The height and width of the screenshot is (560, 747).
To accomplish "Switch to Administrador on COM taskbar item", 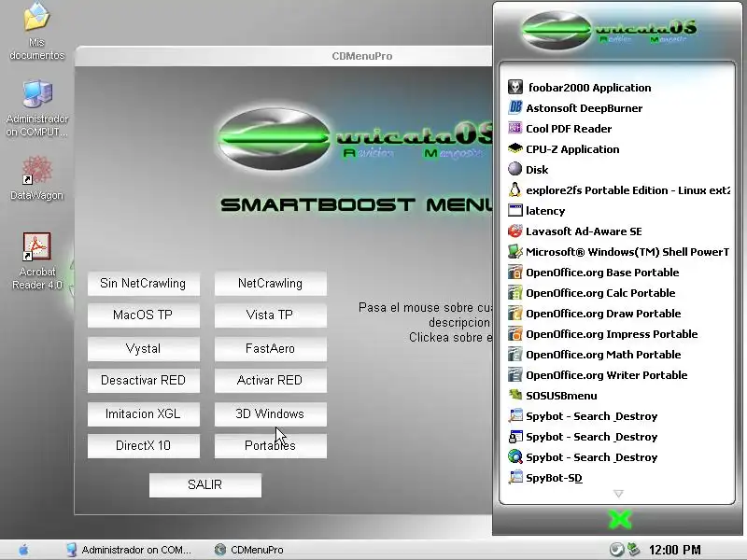I will click(x=129, y=550).
